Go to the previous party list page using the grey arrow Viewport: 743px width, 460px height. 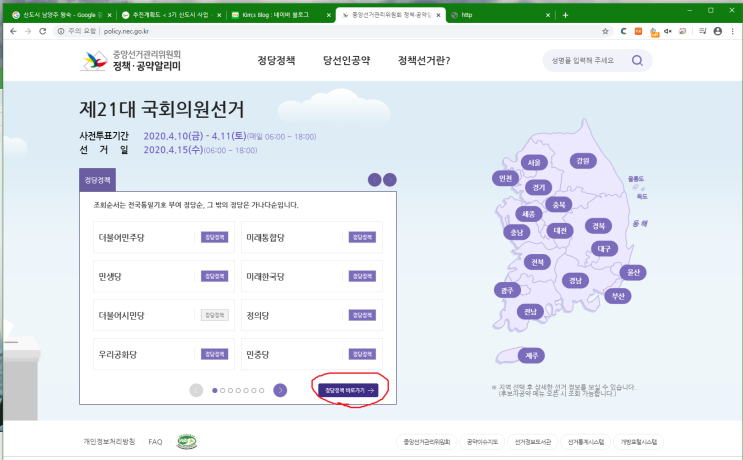[196, 390]
